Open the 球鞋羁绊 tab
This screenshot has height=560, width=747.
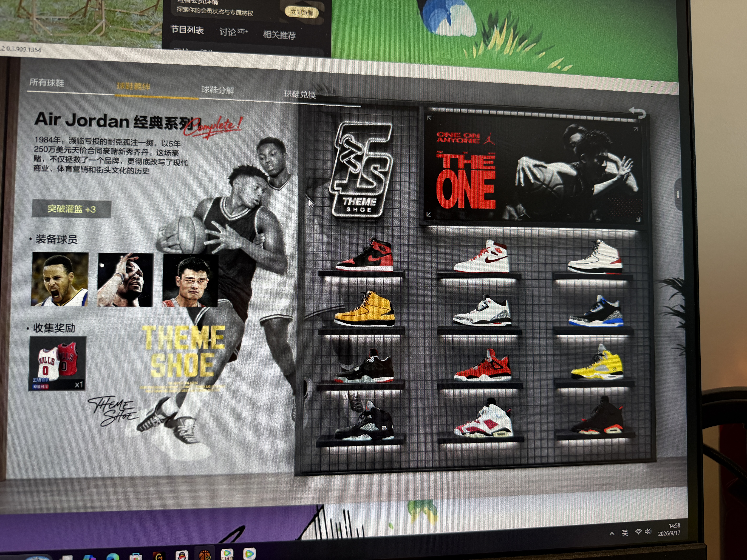pos(133,86)
